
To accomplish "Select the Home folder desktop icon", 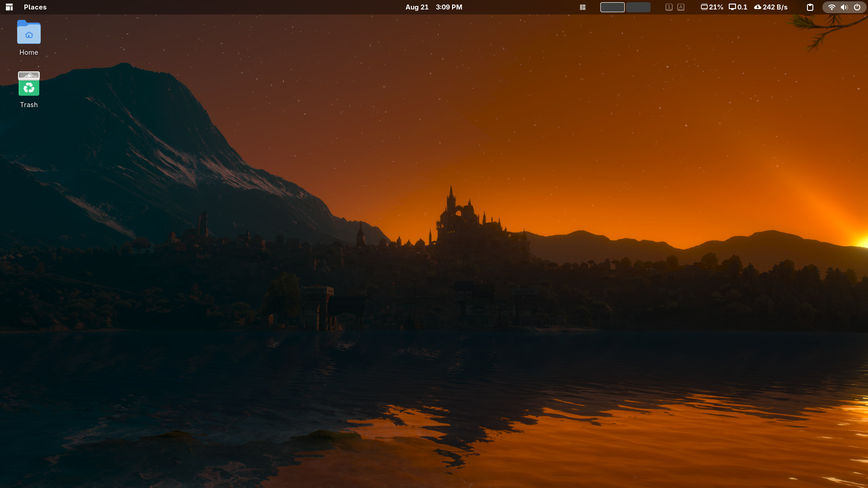I will click(29, 38).
